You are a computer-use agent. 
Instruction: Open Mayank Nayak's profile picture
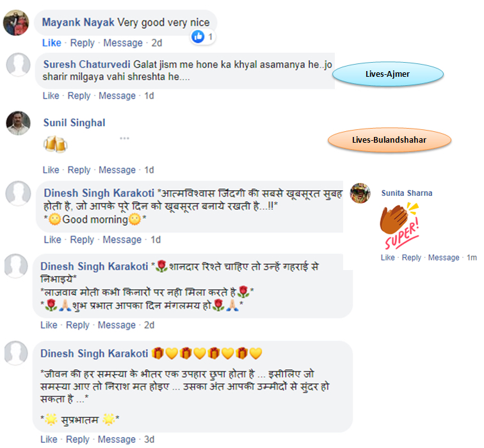[x=16, y=22]
